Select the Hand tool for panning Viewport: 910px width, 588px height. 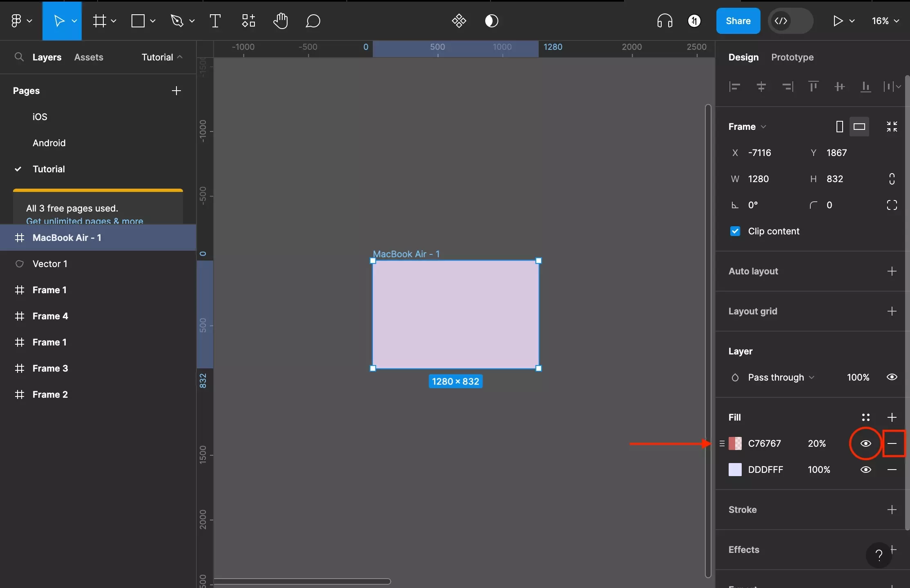point(280,20)
